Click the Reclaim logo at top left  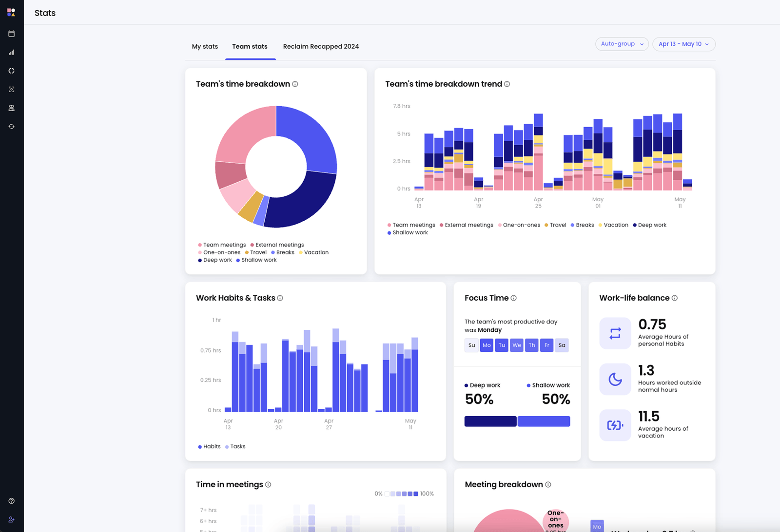tap(11, 12)
